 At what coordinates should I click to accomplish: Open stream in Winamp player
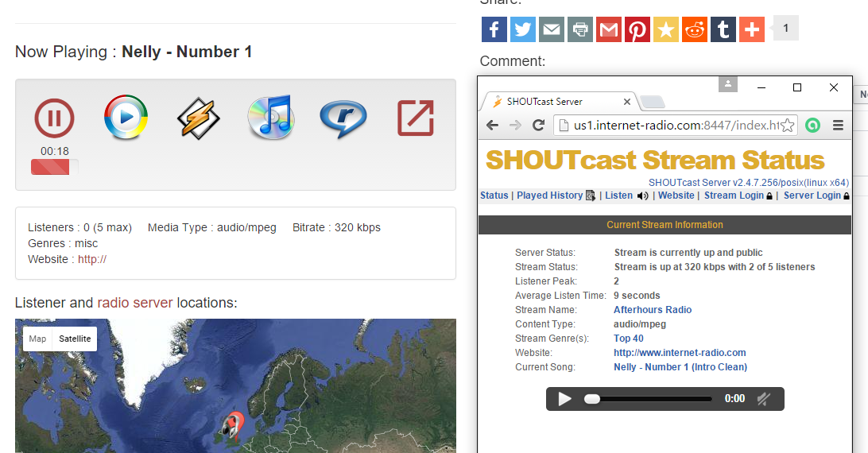point(198,118)
